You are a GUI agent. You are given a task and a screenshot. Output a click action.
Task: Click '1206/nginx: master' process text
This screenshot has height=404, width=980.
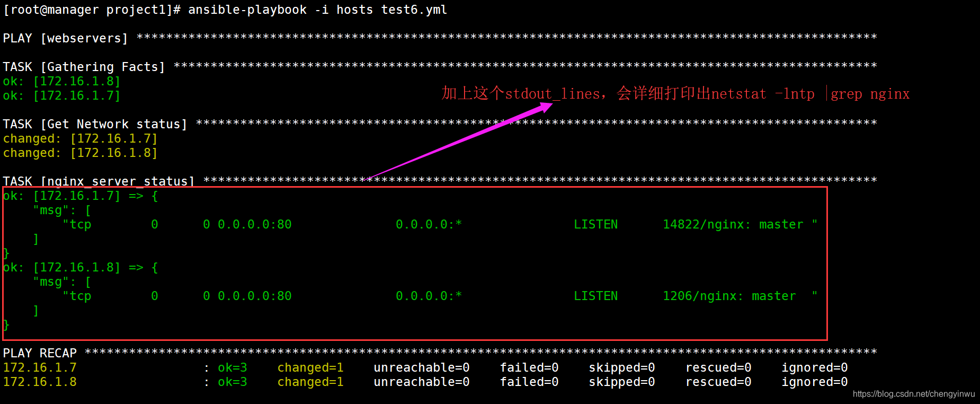click(729, 296)
